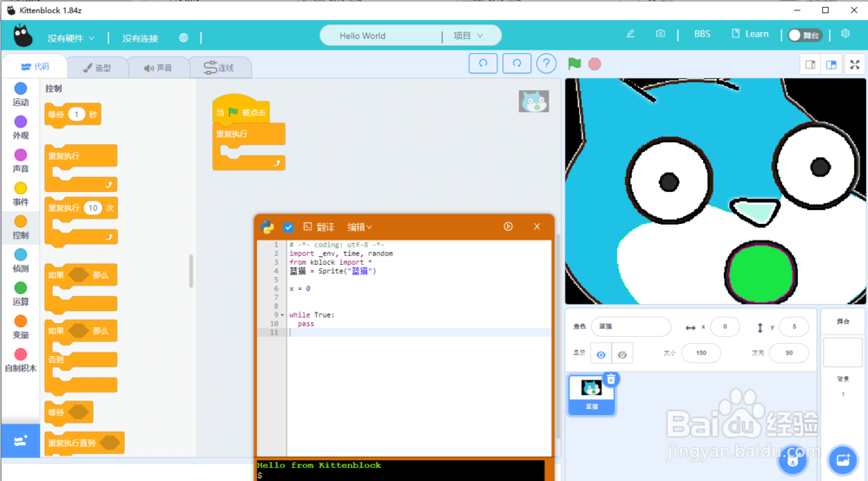Switch to small stage layout
This screenshot has height=481, width=868.
pyautogui.click(x=811, y=65)
